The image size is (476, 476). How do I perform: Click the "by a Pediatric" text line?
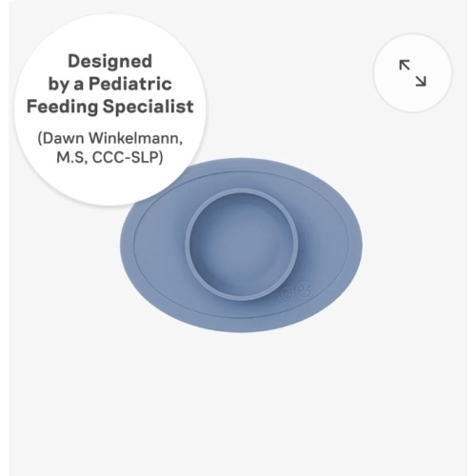point(110,84)
